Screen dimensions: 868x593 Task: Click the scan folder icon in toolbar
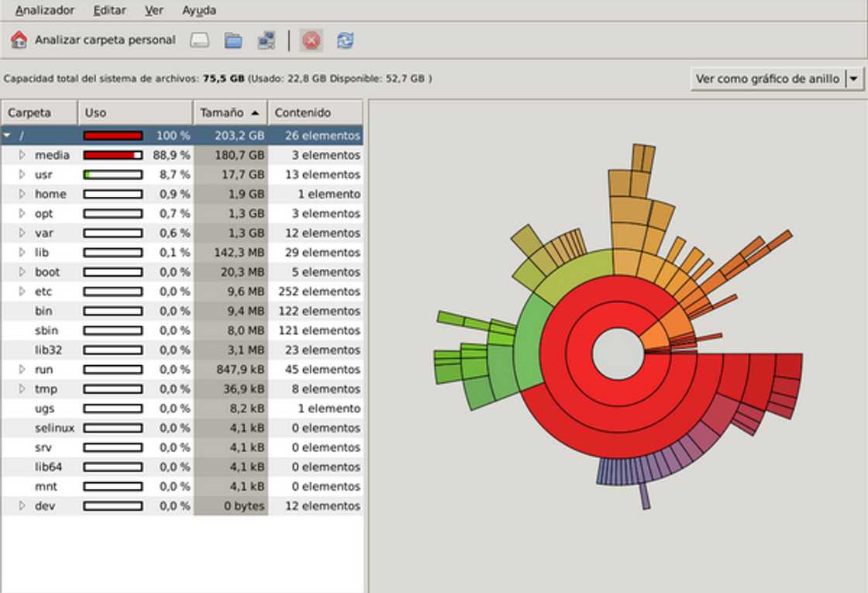click(x=233, y=40)
